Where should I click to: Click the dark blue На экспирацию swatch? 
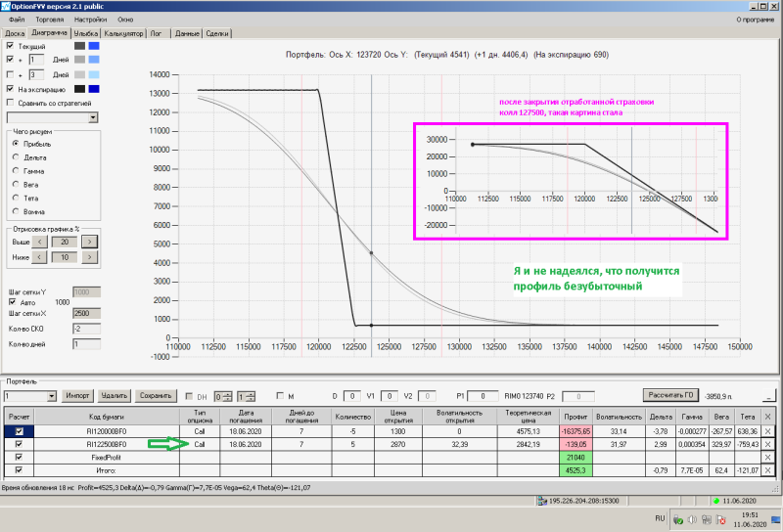click(94, 89)
